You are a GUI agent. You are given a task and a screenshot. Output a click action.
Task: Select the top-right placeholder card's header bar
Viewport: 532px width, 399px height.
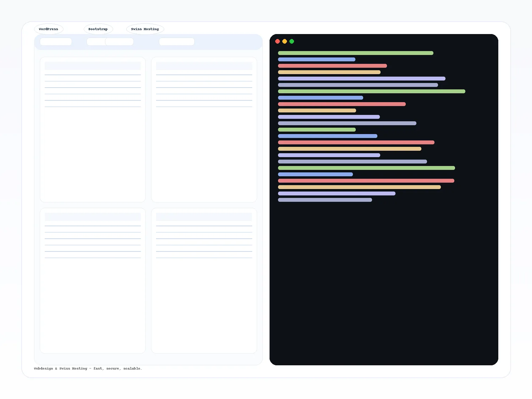point(204,66)
